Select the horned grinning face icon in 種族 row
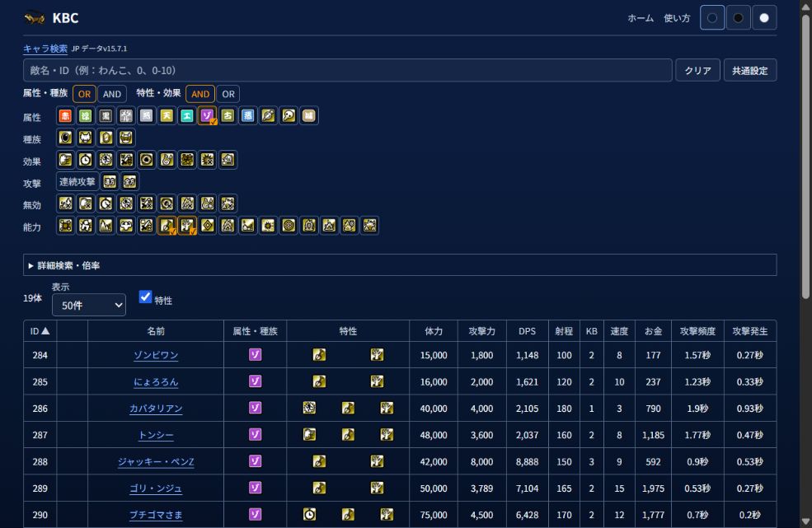This screenshot has width=812, height=528. click(126, 138)
